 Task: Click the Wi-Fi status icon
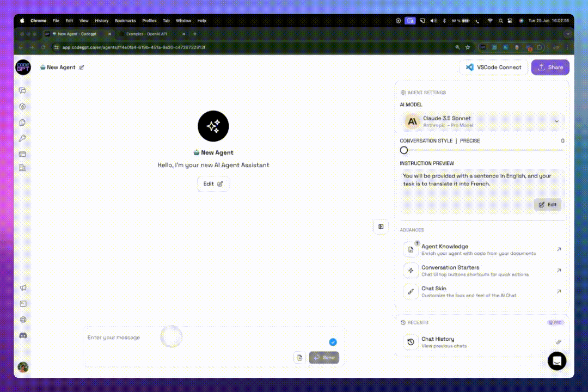click(x=490, y=21)
